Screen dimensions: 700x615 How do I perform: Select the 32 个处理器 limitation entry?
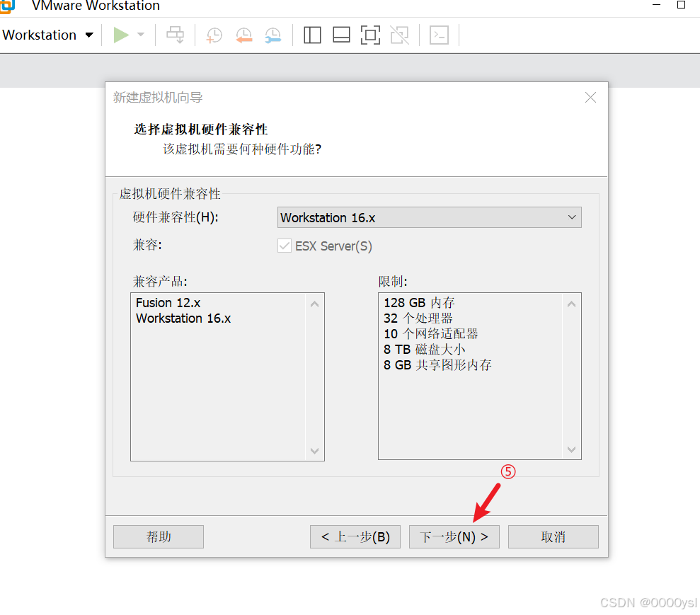point(418,318)
